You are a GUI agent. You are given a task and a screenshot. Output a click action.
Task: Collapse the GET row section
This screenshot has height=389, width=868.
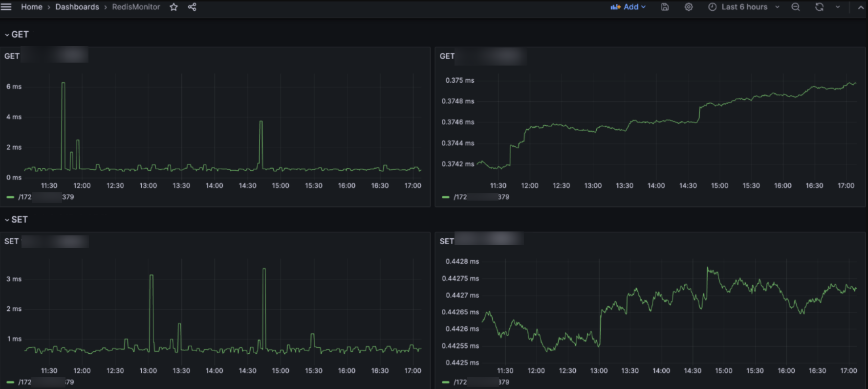[17, 35]
